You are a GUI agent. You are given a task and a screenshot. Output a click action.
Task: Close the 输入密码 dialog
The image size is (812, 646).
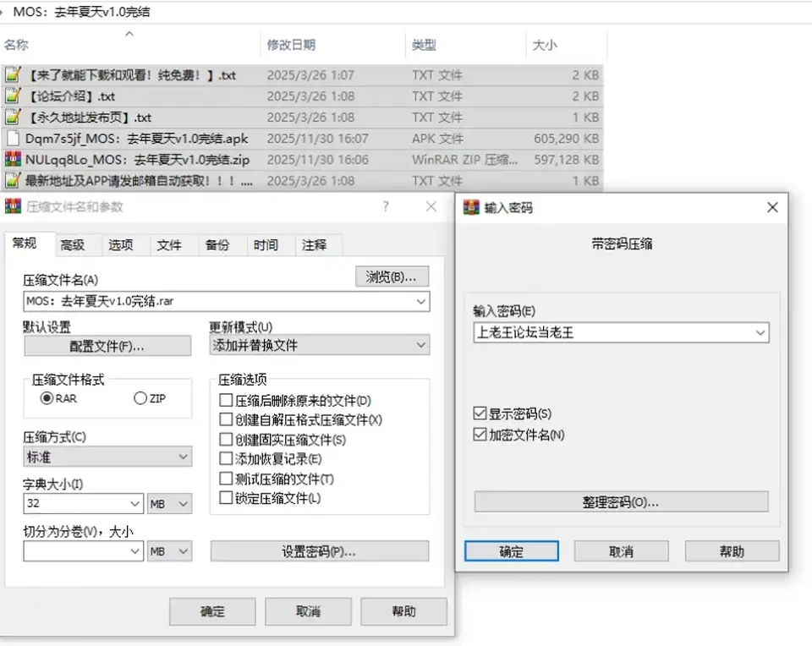772,207
